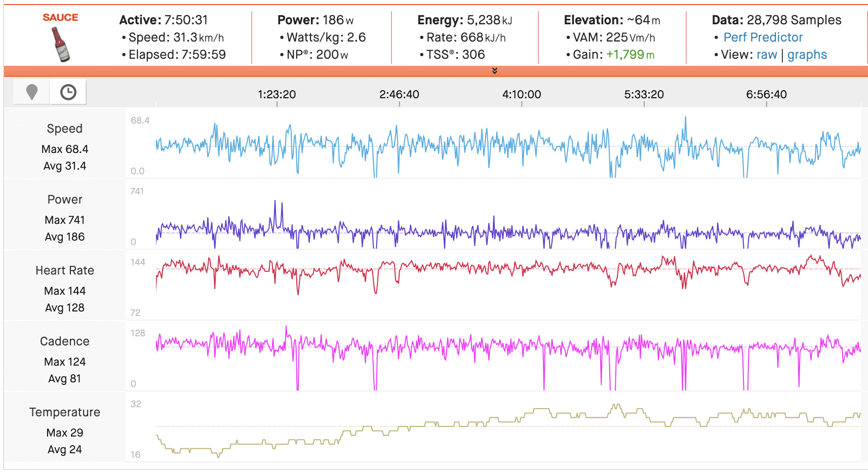Screen dimensions: 868x472
Task: Switch x-axis to time with clock icon
Action: click(x=68, y=92)
